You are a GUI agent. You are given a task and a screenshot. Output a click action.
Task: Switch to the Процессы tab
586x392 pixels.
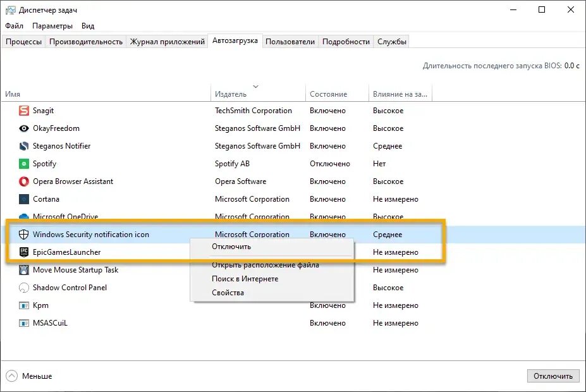(x=23, y=42)
